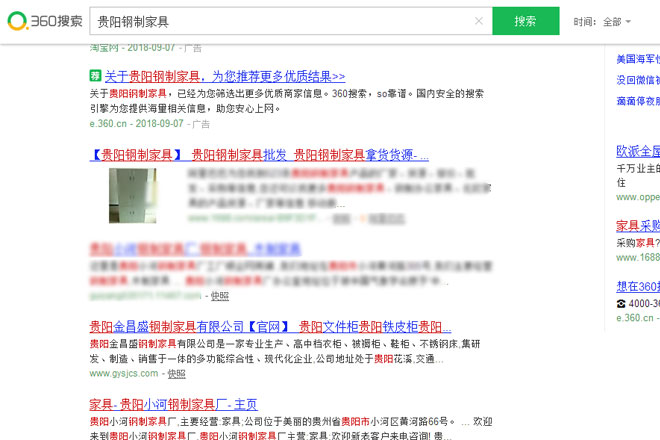Viewport: 660px width, 440px height.
Task: Click e.360.cn - 2018-09-07 URL text
Action: pyautogui.click(x=136, y=123)
